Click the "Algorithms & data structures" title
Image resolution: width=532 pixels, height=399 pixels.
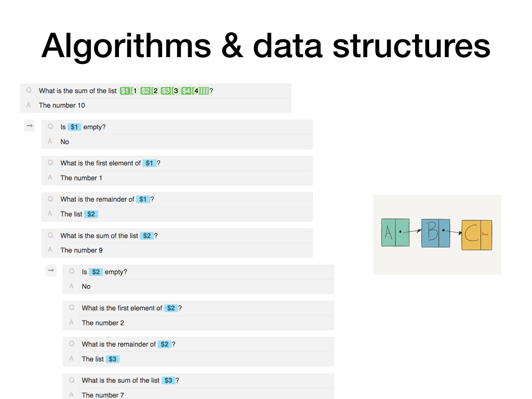[265, 45]
